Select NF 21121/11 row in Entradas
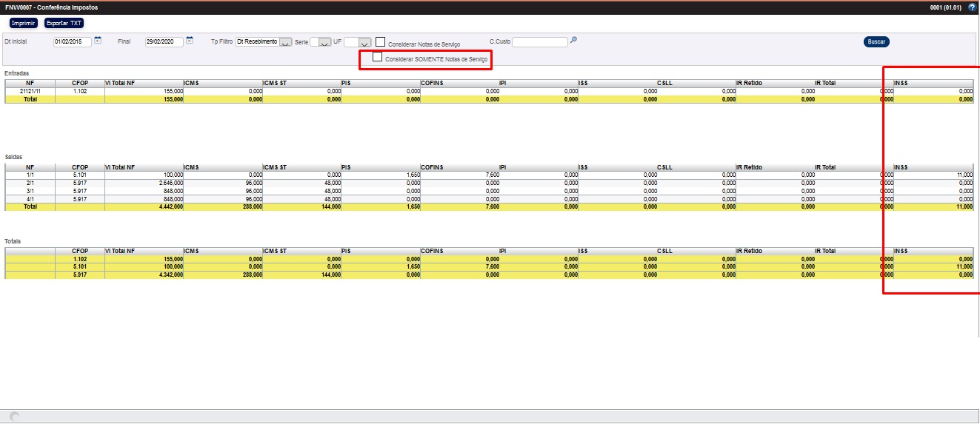Viewport: 980px width, 424px height. tap(30, 91)
